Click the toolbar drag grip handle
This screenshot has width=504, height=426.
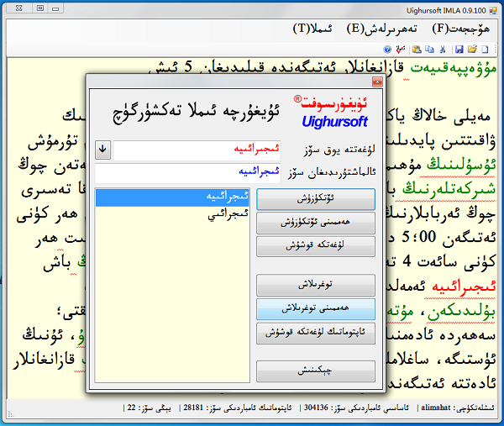[496, 50]
